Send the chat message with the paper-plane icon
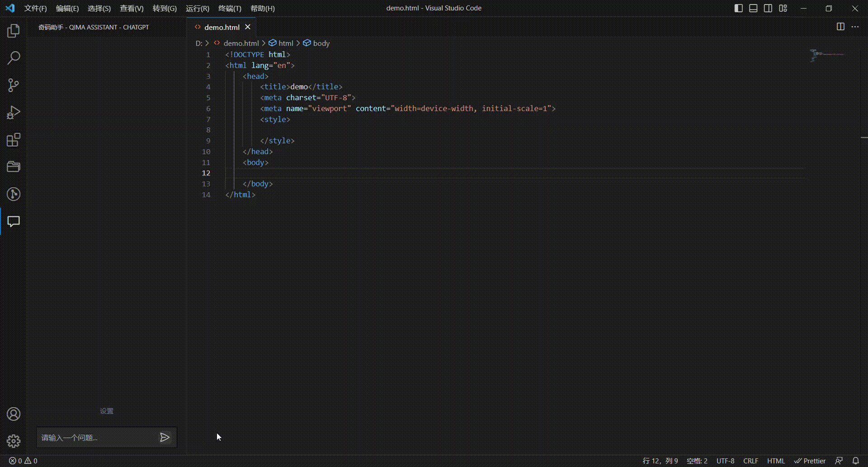Image resolution: width=868 pixels, height=467 pixels. (x=165, y=437)
